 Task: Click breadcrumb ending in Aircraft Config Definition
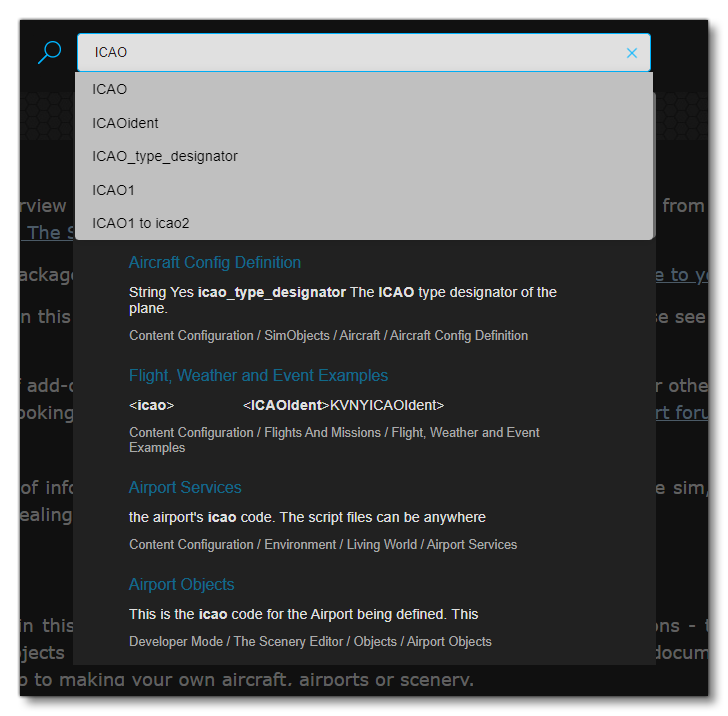[328, 336]
